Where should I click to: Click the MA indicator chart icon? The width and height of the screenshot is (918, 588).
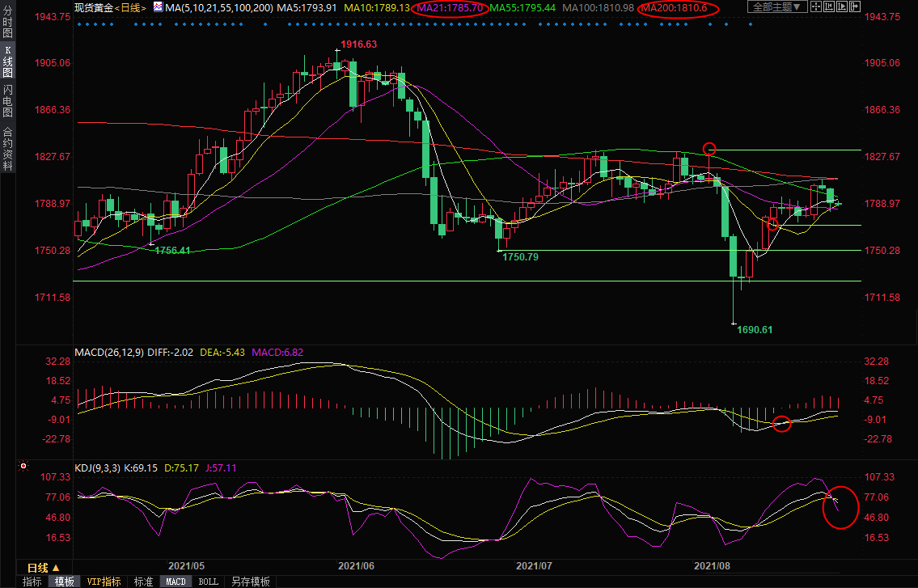(x=158, y=7)
